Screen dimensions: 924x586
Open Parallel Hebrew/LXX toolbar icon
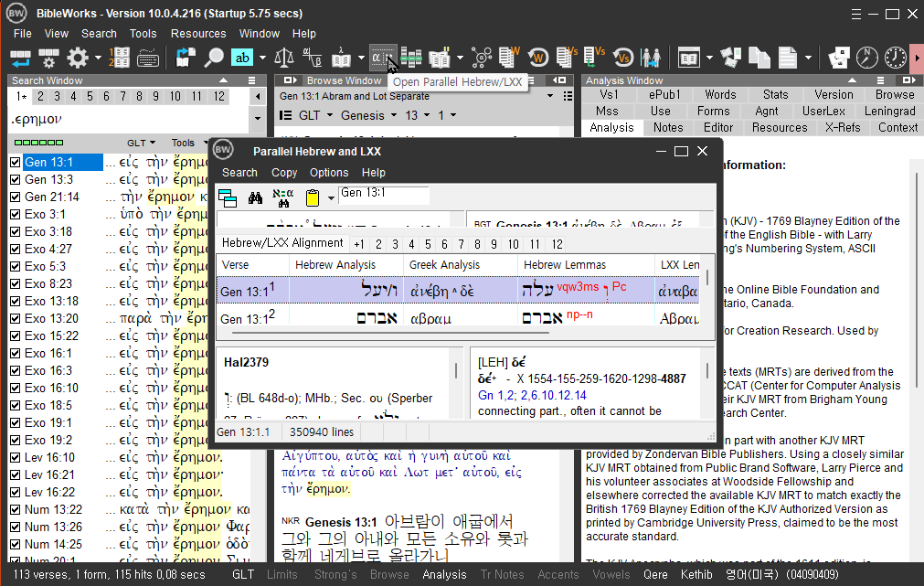click(x=383, y=58)
